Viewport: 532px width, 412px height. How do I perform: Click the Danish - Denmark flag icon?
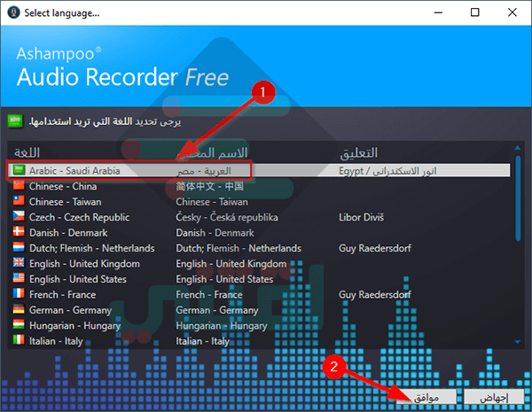pyautogui.click(x=19, y=232)
